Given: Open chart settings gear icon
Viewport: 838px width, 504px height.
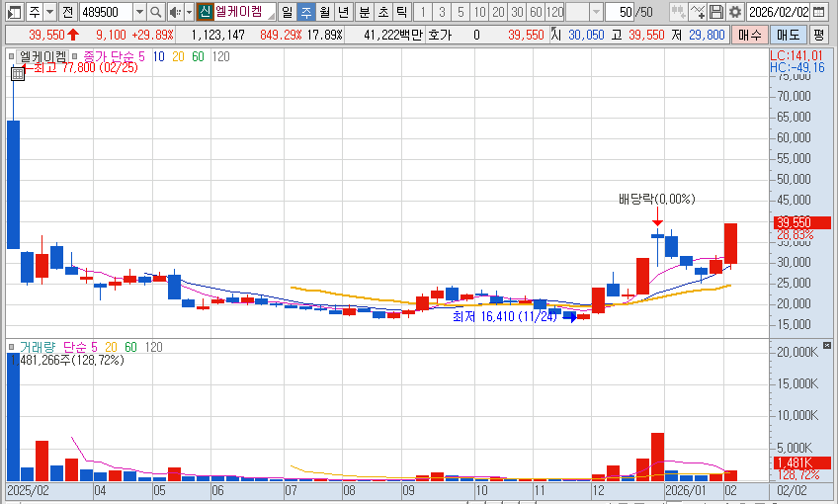Looking at the screenshot, I should coord(735,11).
